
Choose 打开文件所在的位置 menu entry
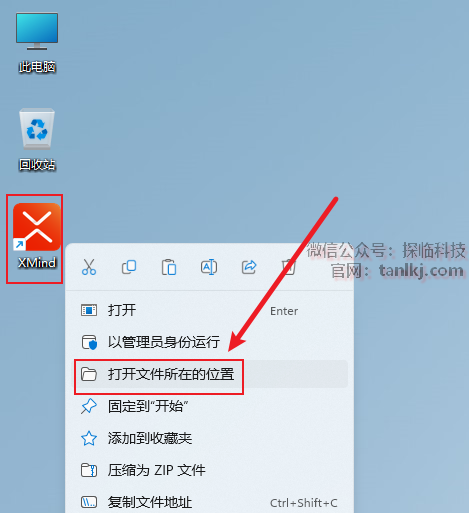210,374
